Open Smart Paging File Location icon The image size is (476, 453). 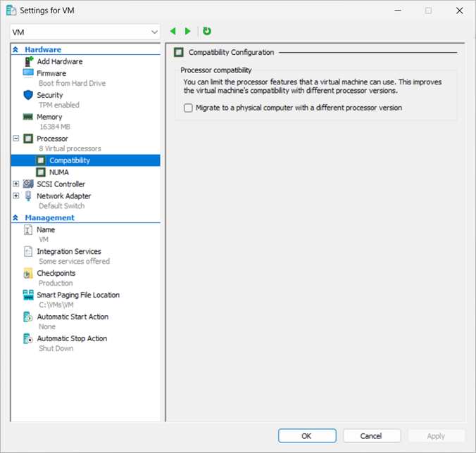coord(28,295)
